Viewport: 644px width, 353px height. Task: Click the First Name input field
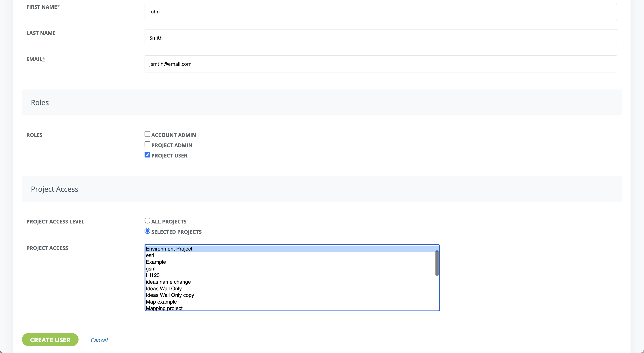[380, 11]
